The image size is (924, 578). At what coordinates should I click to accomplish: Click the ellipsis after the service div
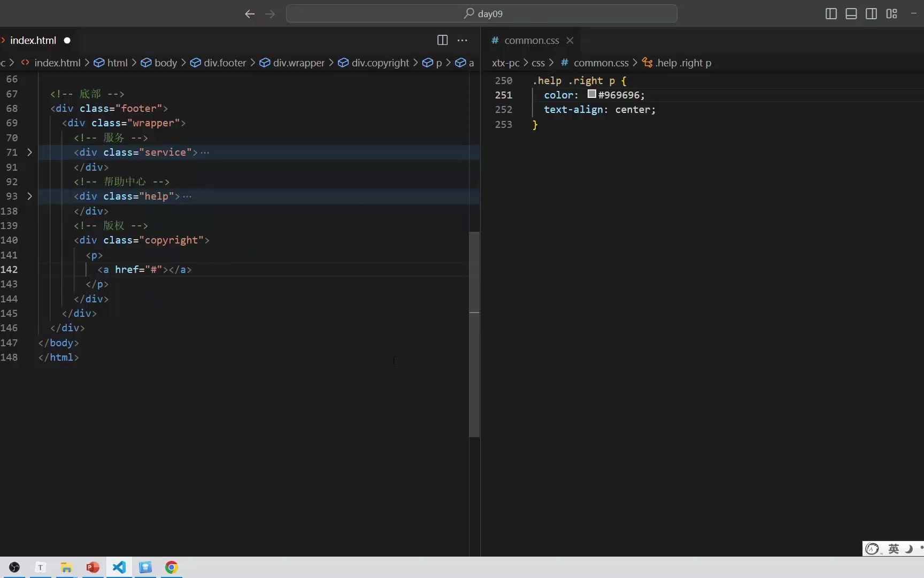pos(205,153)
